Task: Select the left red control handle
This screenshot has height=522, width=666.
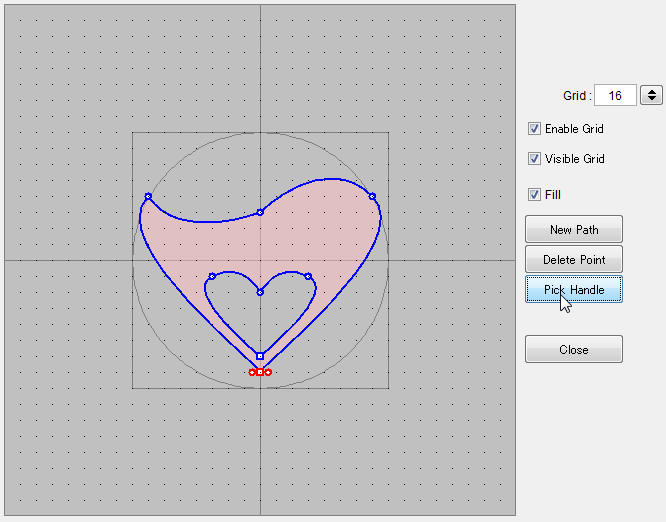Action: [x=252, y=372]
